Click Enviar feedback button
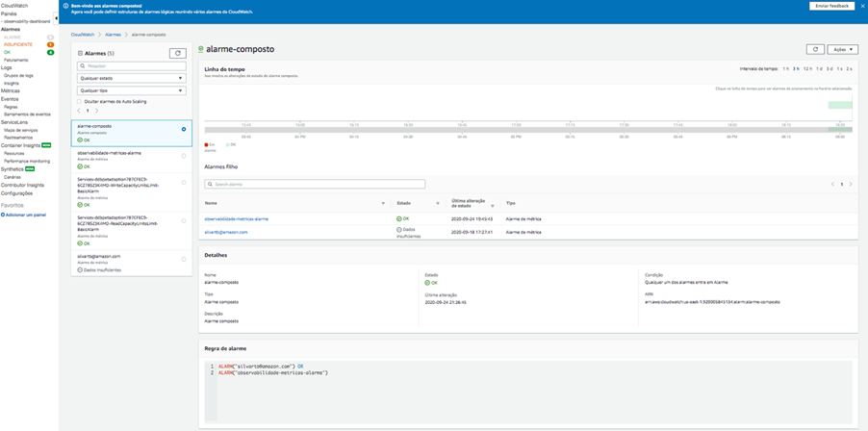 (832, 6)
